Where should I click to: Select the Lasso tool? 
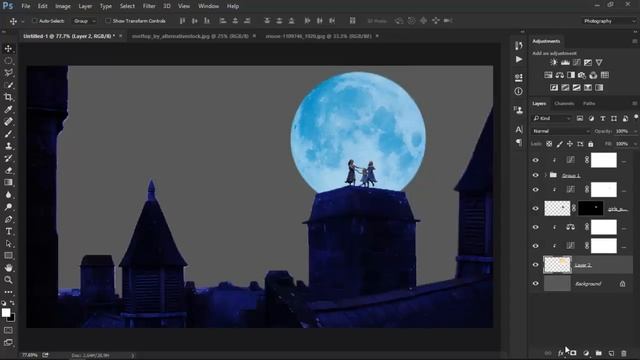(x=8, y=73)
